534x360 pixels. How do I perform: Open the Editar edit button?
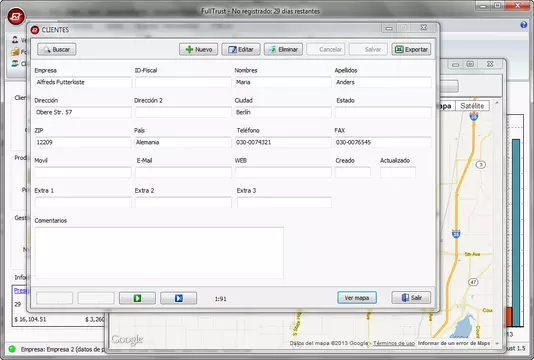[241, 49]
